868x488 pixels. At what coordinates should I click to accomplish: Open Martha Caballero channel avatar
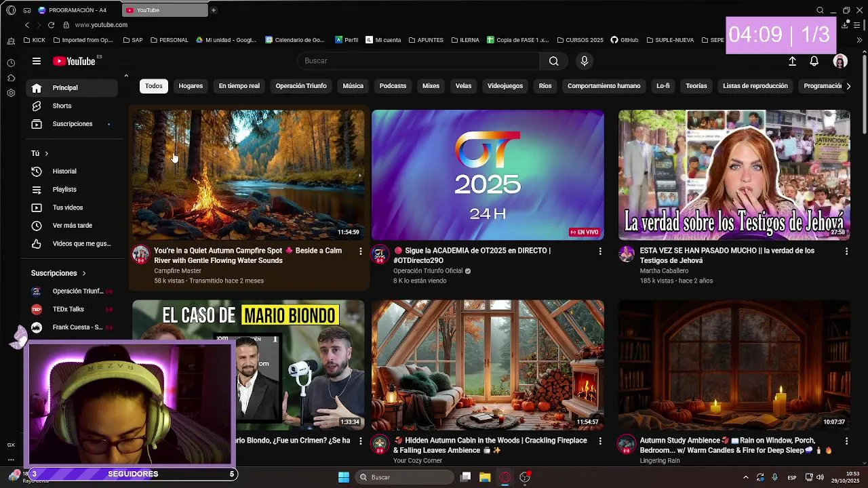627,254
